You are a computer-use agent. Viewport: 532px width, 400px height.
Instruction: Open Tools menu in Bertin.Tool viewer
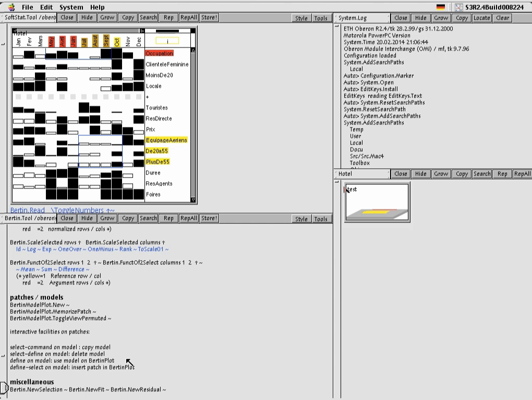point(321,219)
